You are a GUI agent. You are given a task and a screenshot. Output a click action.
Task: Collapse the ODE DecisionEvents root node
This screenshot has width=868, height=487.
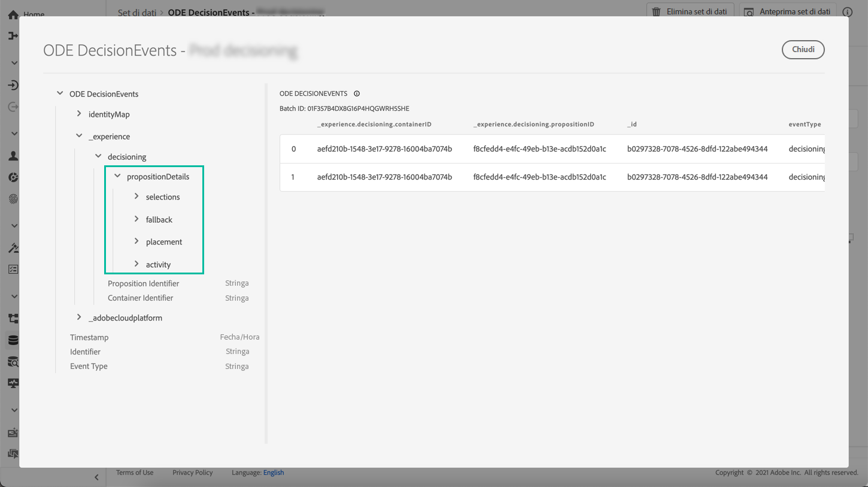pyautogui.click(x=60, y=93)
